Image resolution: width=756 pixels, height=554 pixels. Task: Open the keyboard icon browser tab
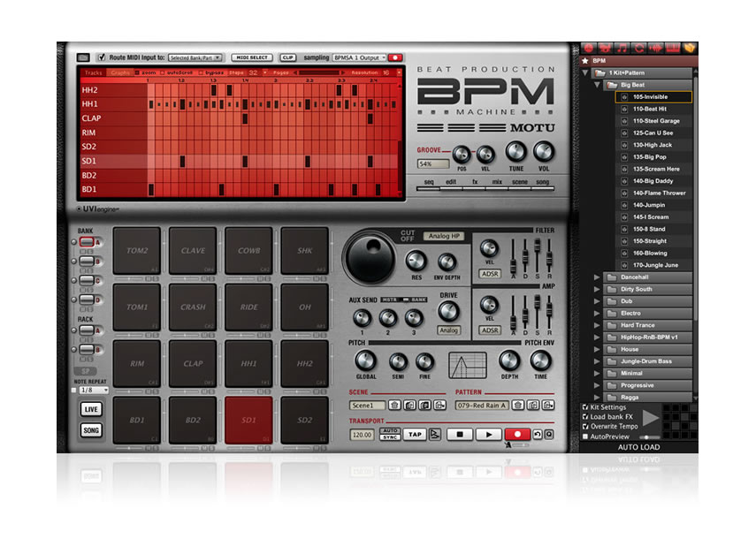[x=672, y=47]
